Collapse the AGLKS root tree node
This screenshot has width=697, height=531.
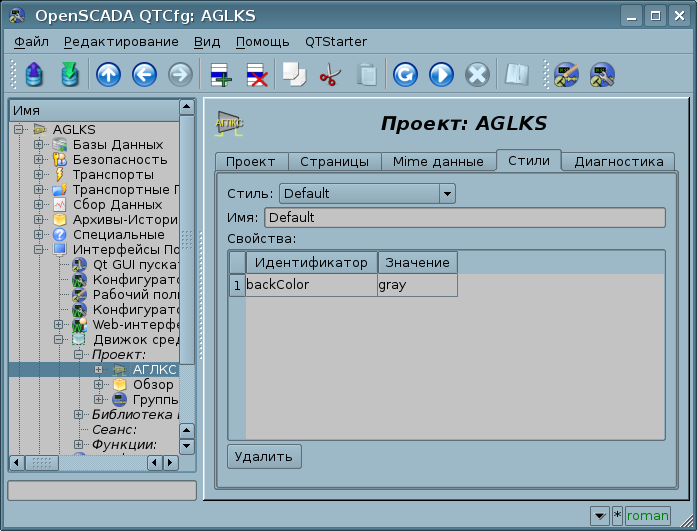click(19, 130)
